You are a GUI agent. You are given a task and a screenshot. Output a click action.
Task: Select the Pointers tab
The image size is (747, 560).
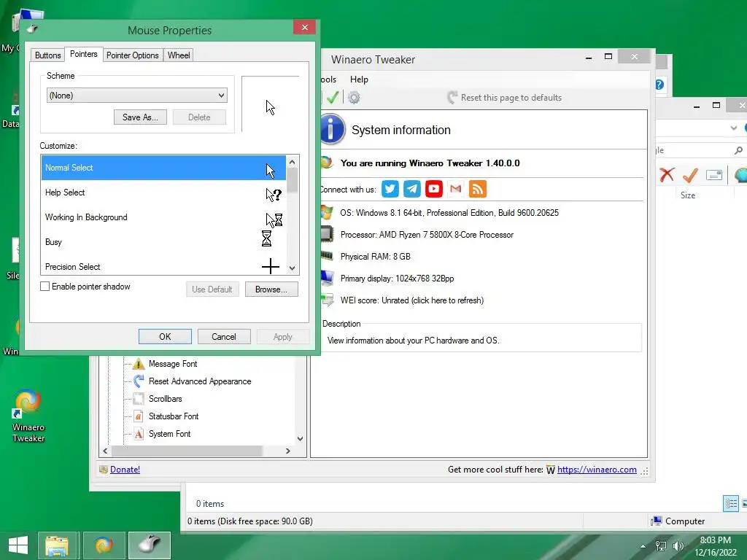tap(84, 54)
